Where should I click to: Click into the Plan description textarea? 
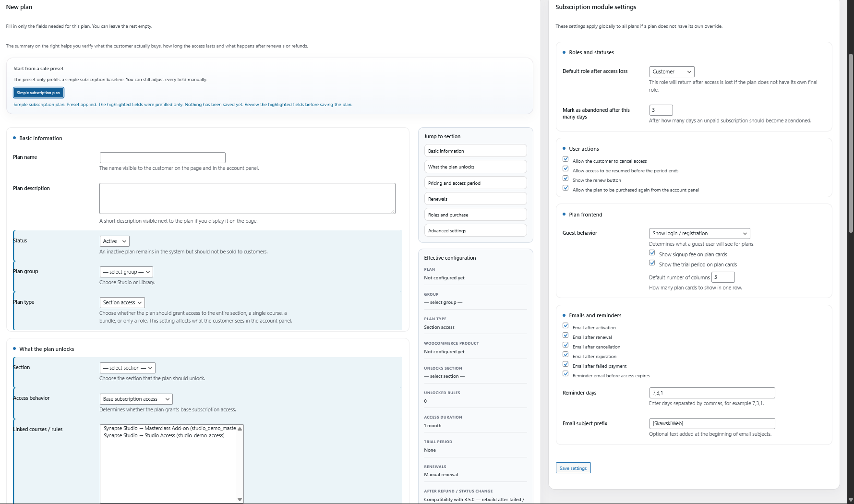click(247, 198)
